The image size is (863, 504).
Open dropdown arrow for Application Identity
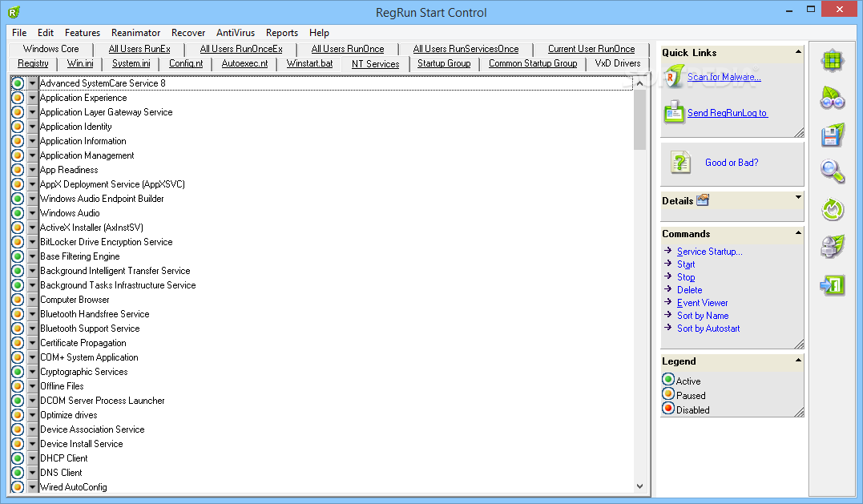tap(33, 127)
